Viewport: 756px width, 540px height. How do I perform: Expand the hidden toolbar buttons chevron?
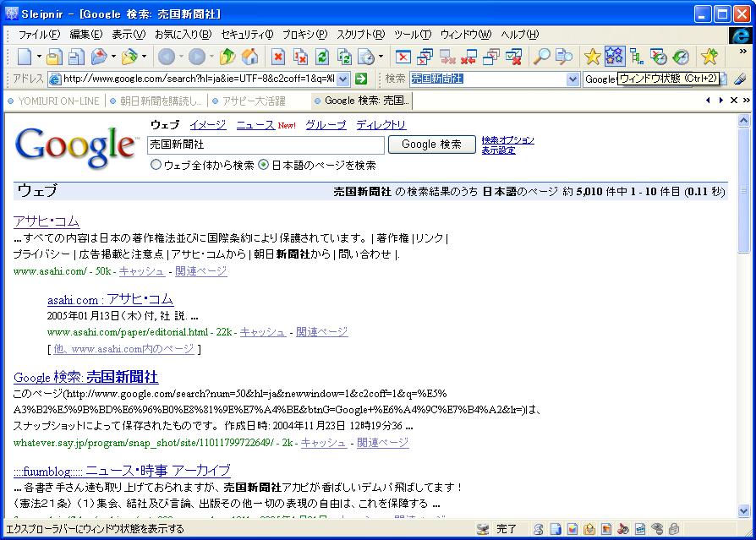[x=743, y=51]
